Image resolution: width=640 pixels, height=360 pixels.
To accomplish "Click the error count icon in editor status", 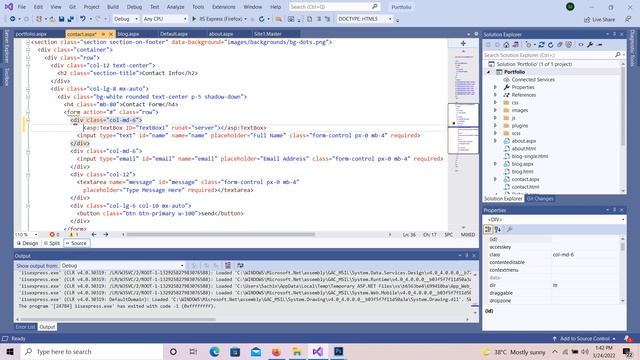I will tap(52, 235).
